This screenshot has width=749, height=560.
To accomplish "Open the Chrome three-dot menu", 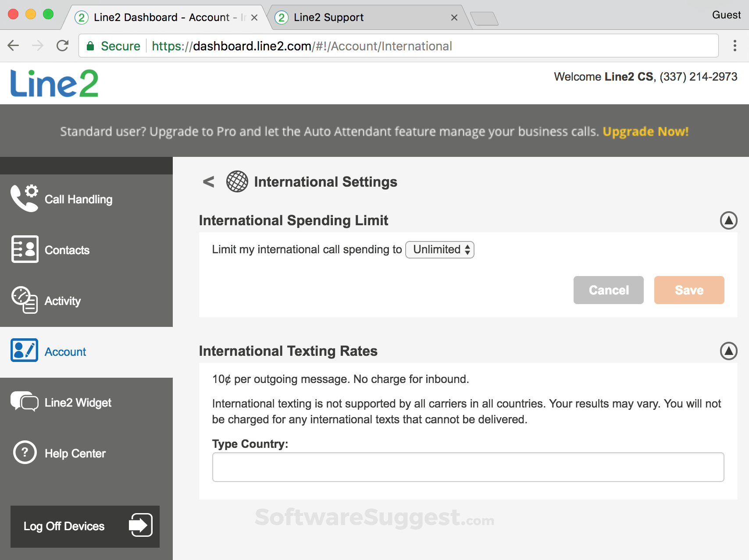I will tap(735, 46).
